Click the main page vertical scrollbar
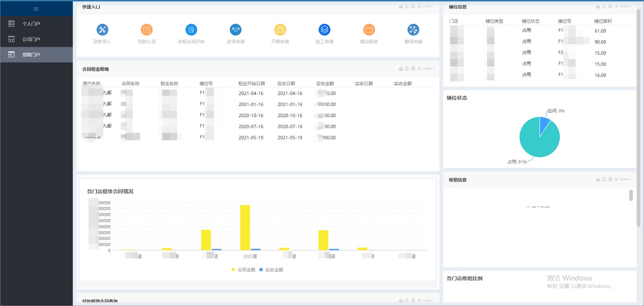 tap(638, 119)
